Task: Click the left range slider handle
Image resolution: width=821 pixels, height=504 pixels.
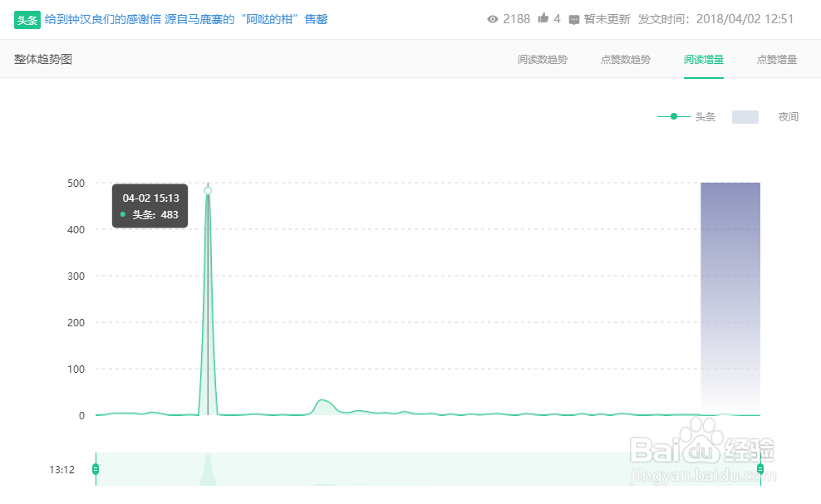Action: (x=96, y=469)
